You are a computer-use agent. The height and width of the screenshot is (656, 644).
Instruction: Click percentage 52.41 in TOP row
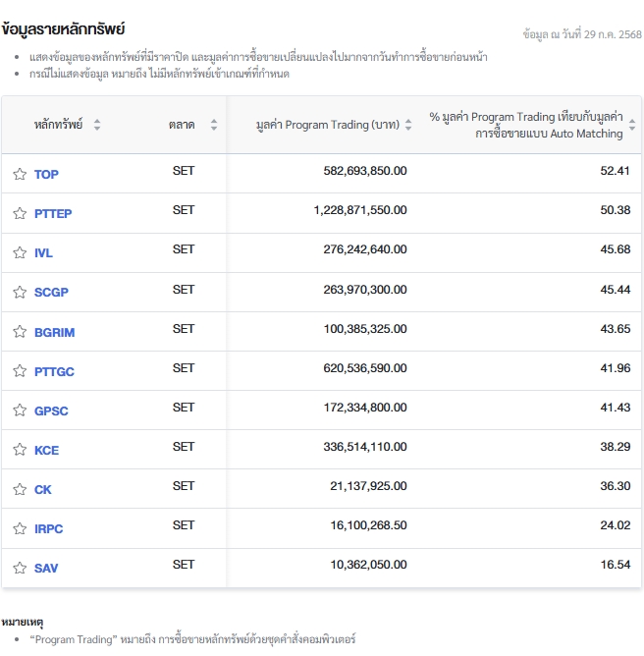point(616,171)
